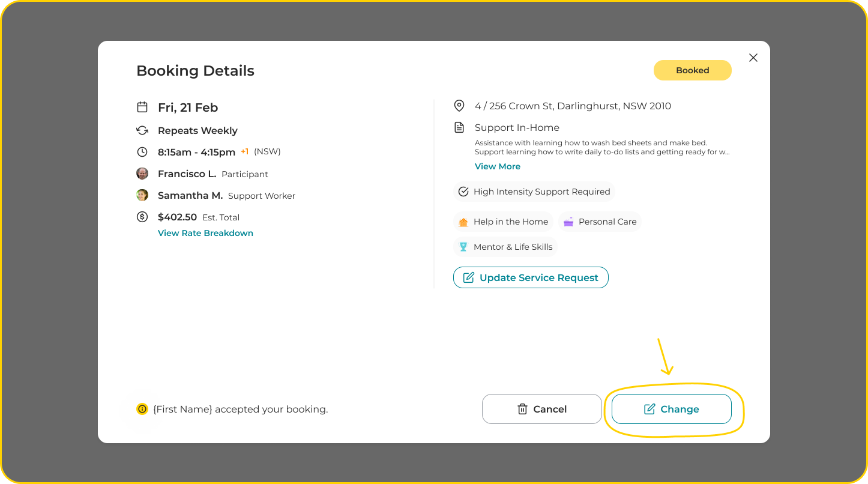The image size is (868, 484).
Task: Open View Rate Breakdown link
Action: coord(205,233)
